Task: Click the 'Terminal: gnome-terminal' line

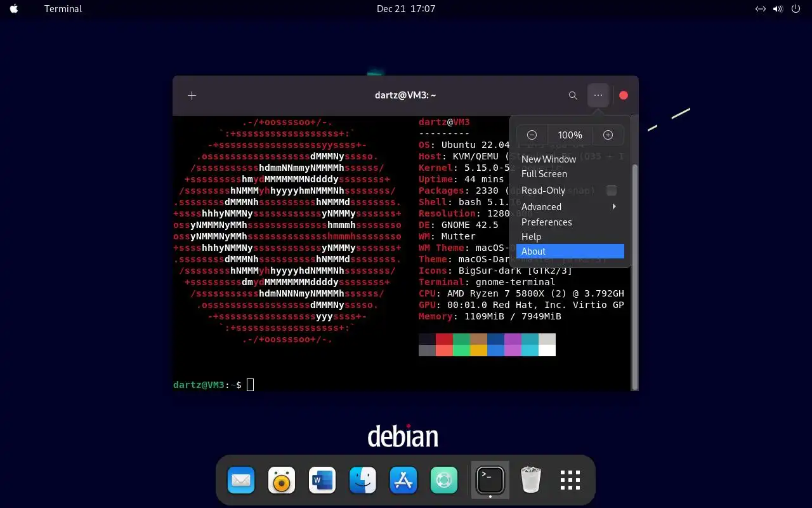Action: tap(487, 282)
